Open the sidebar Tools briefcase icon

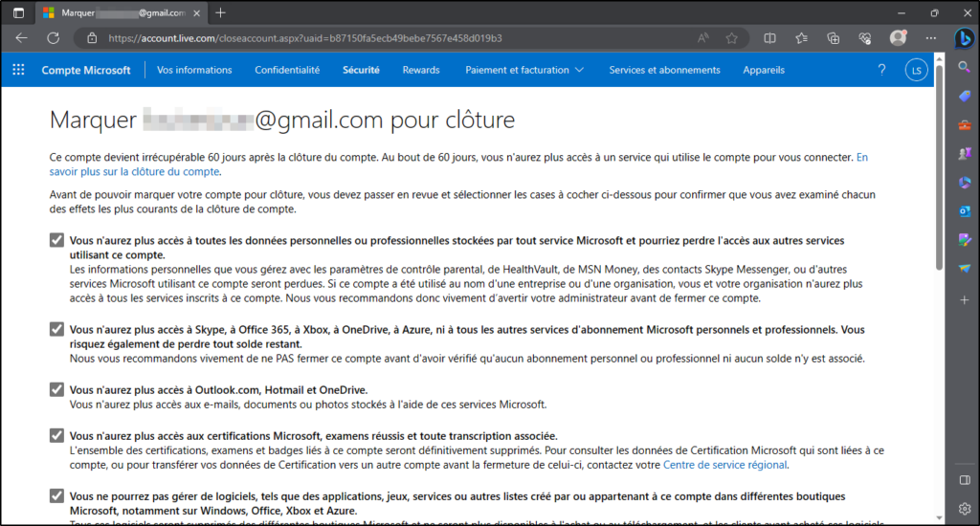point(965,125)
